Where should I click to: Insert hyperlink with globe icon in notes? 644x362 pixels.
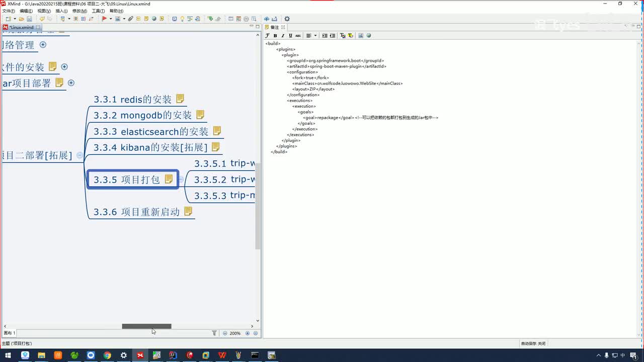point(369,36)
